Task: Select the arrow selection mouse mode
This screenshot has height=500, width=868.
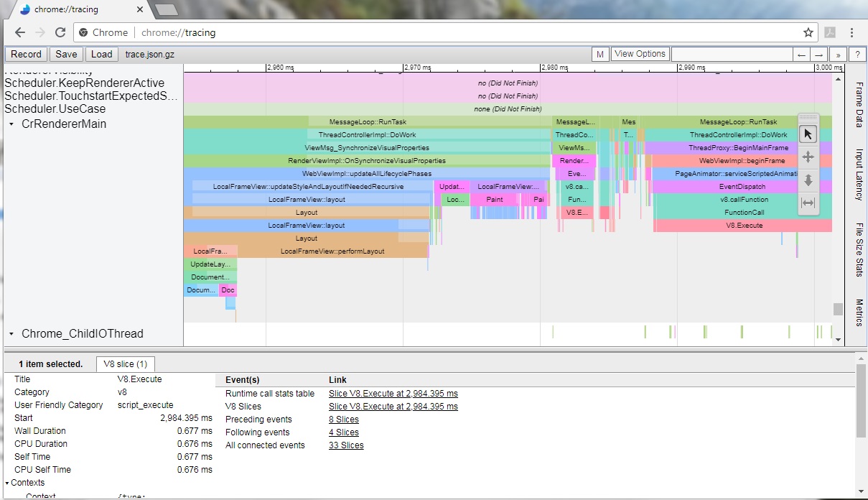Action: pos(808,134)
